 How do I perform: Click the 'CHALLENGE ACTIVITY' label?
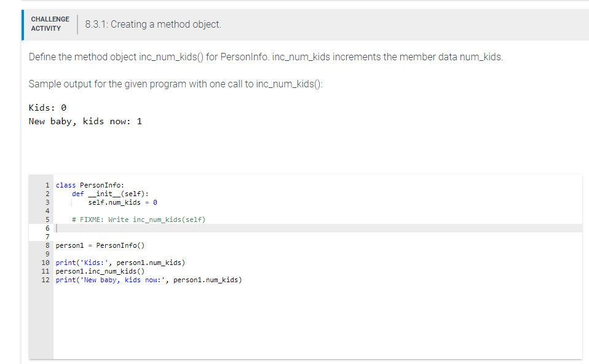(x=50, y=23)
